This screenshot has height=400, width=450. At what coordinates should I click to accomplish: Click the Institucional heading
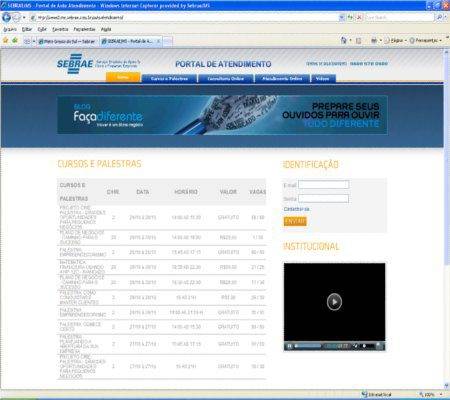(311, 246)
